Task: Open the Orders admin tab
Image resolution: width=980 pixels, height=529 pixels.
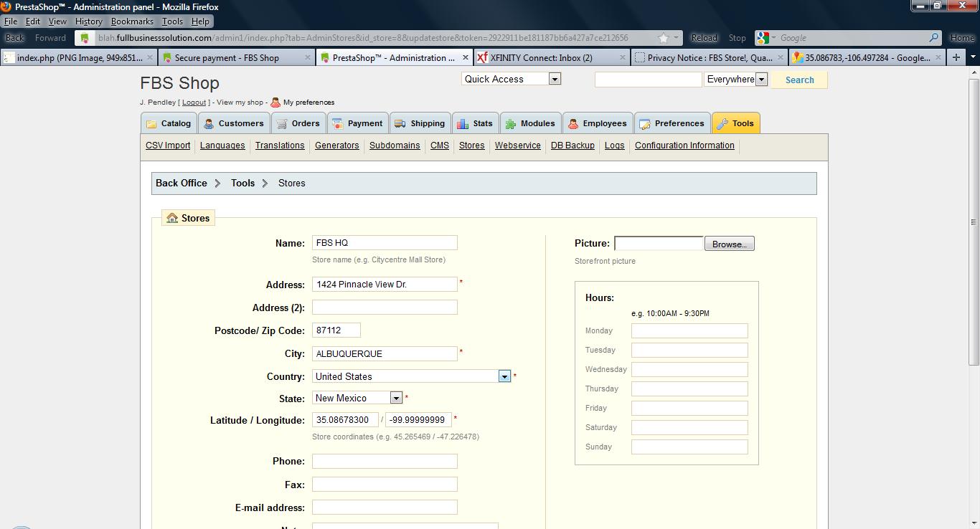Action: 298,123
